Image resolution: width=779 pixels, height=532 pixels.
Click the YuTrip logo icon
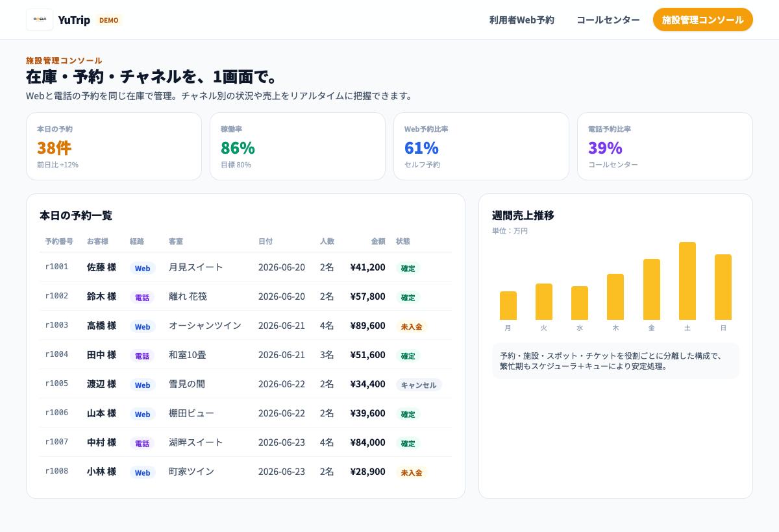pos(40,19)
